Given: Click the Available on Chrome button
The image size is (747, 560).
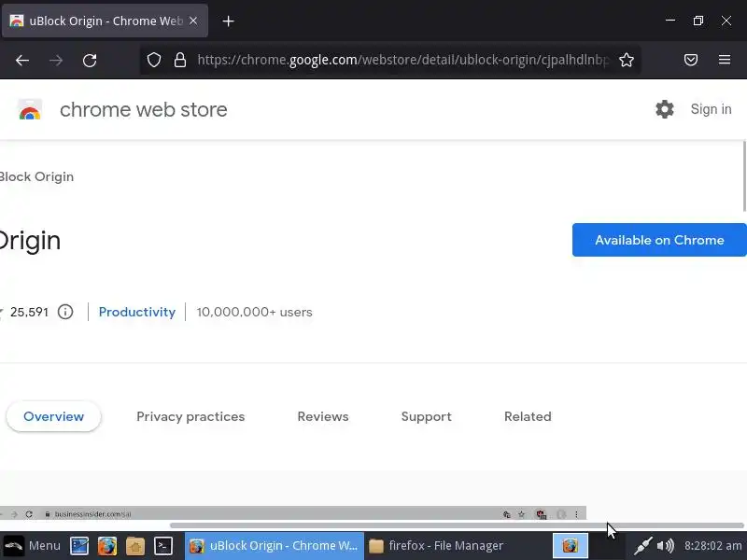Looking at the screenshot, I should coord(659,240).
